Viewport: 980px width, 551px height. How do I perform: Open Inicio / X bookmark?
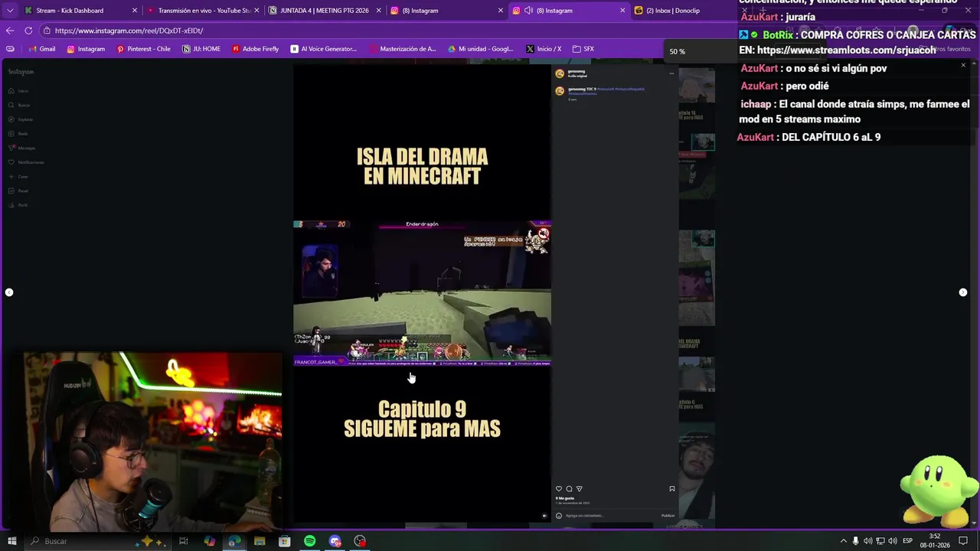click(x=544, y=49)
